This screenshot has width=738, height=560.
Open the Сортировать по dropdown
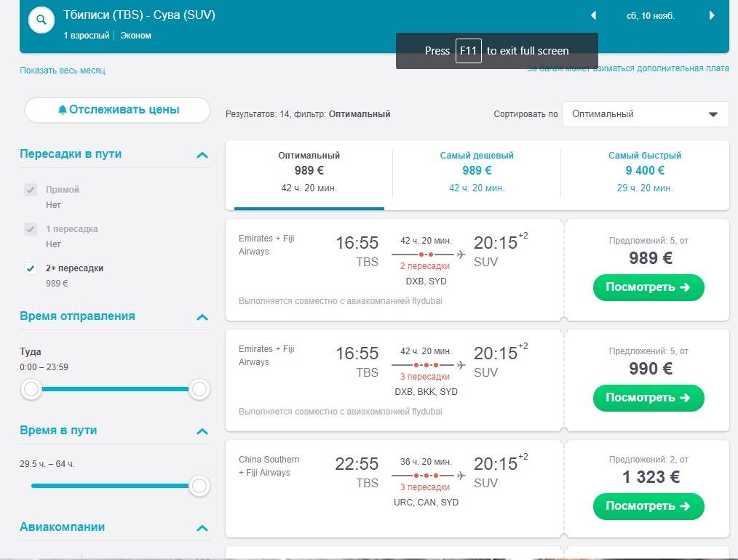(645, 114)
